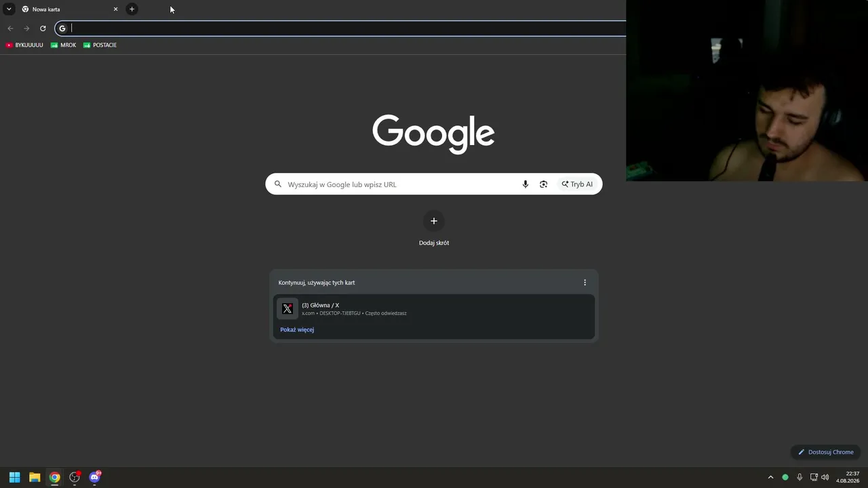Screen dimensions: 868x488
Task: Open the POSTACIE bookmark
Action: pyautogui.click(x=100, y=45)
